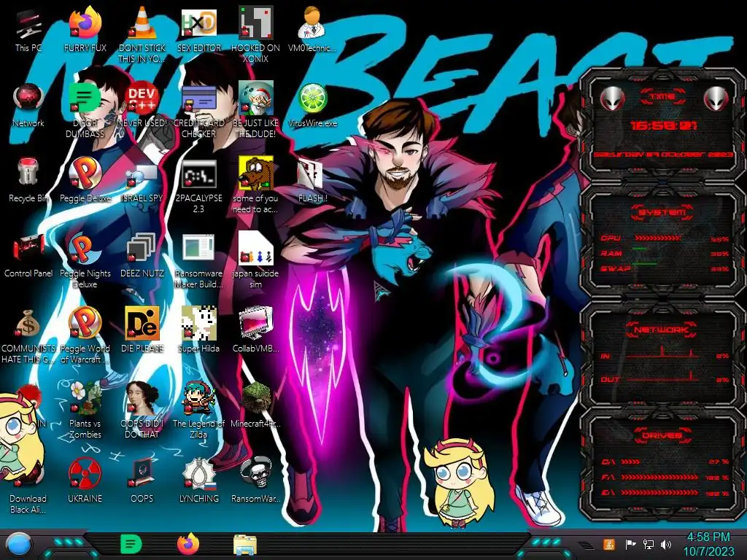
Task: Click the TIME gadget header
Action: tap(662, 97)
